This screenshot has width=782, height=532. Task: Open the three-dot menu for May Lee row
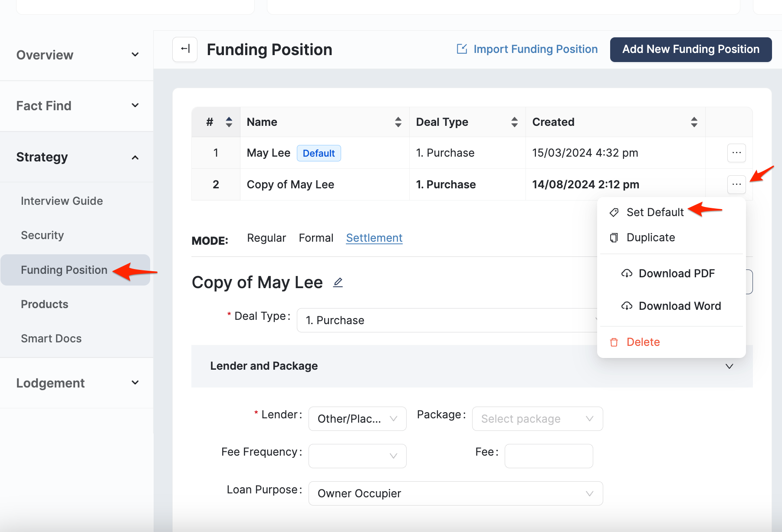click(x=736, y=153)
